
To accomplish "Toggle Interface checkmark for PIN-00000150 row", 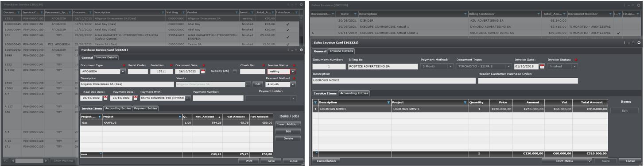I will pyautogui.click(x=287, y=30).
